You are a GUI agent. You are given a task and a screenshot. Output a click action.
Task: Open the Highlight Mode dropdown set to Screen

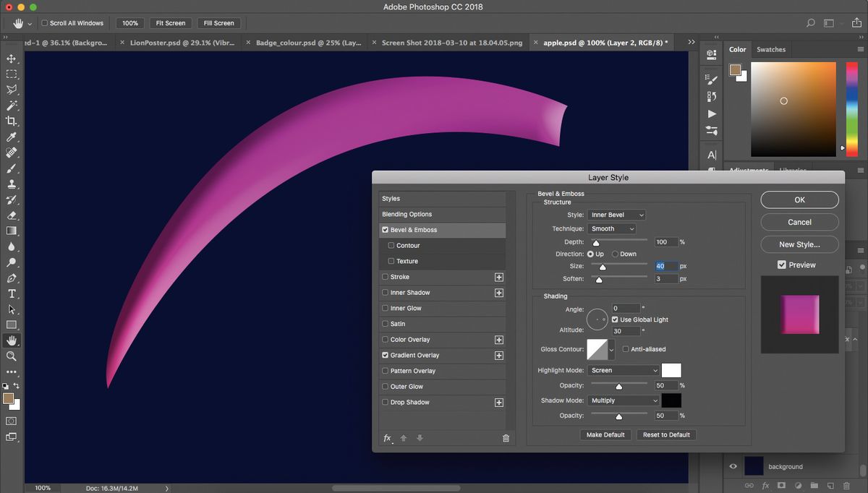click(624, 370)
